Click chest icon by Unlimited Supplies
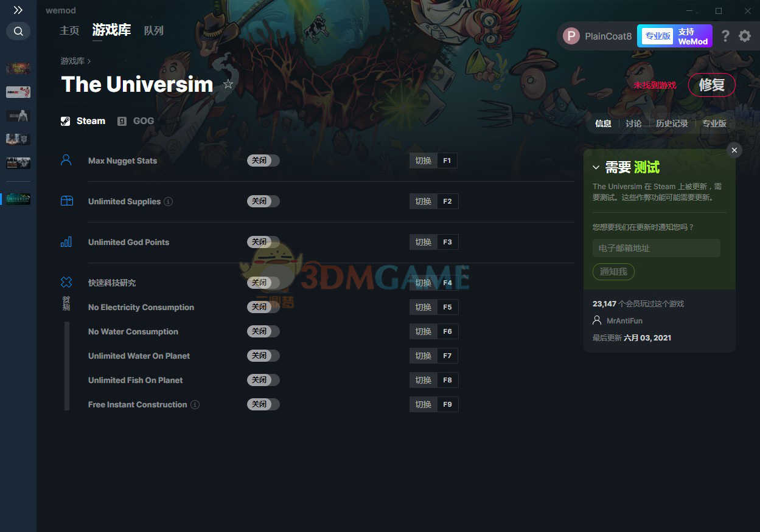760x532 pixels. (66, 201)
